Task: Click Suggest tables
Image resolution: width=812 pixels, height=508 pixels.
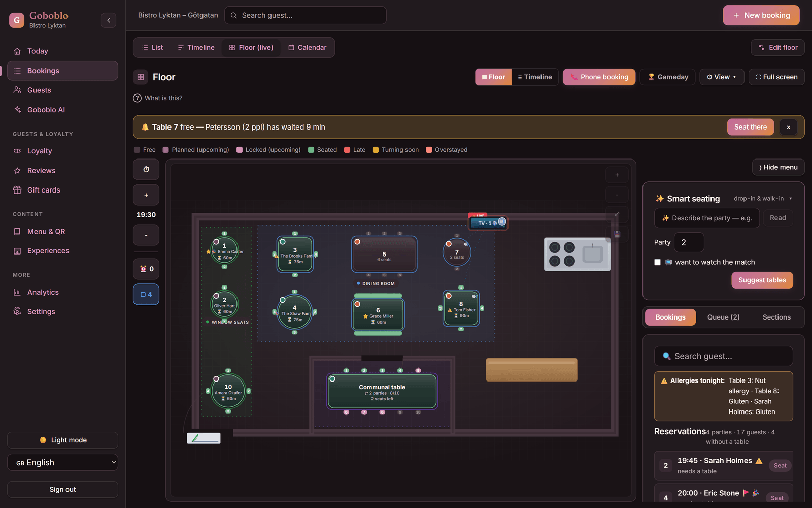Action: pos(762,280)
